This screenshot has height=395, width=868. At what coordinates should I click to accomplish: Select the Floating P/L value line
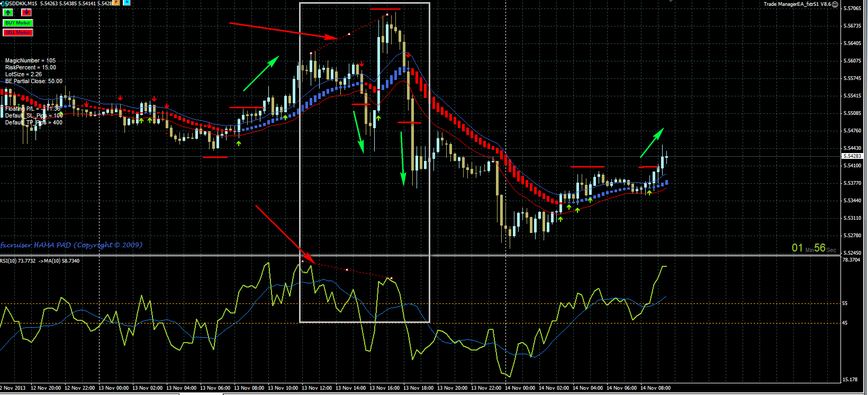(x=33, y=109)
